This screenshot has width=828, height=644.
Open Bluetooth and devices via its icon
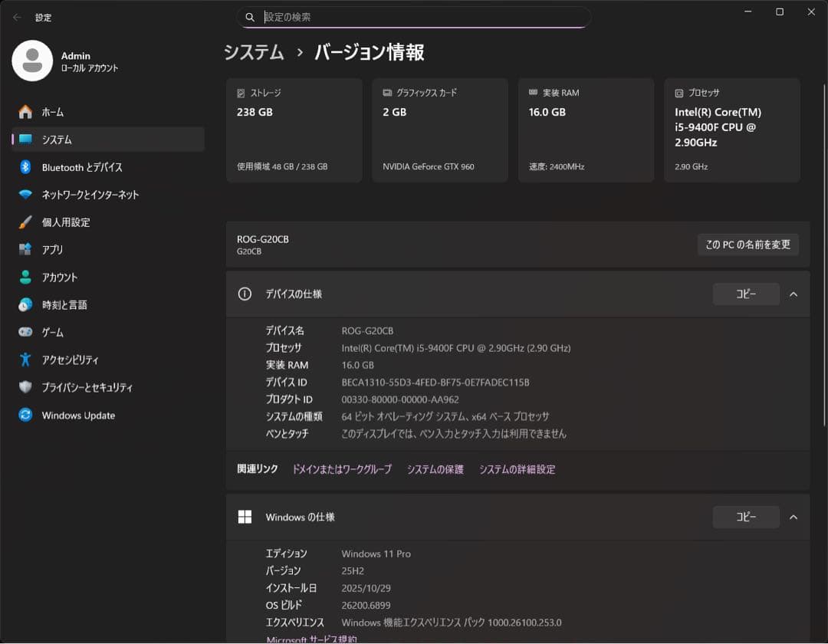(x=26, y=167)
